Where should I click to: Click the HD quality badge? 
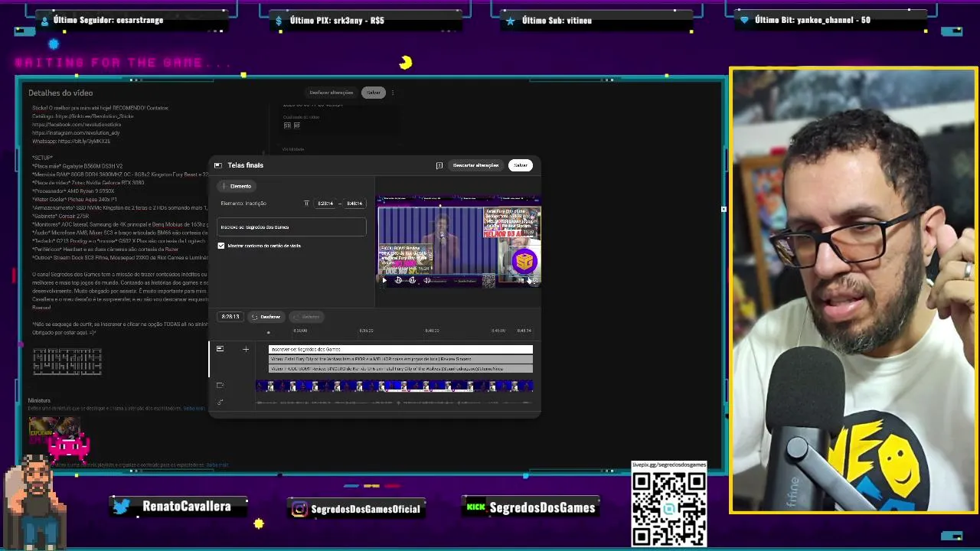point(296,126)
